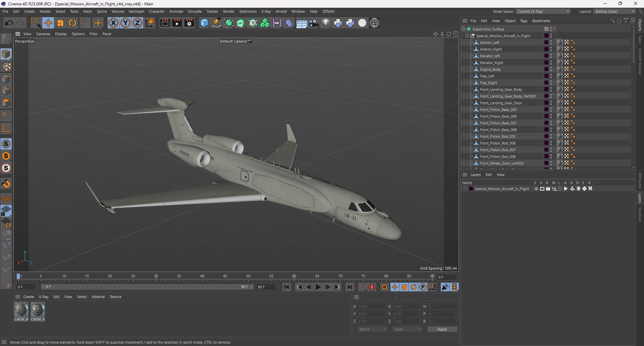
Task: Click Objects panel search magnifier icon
Action: 612,21
